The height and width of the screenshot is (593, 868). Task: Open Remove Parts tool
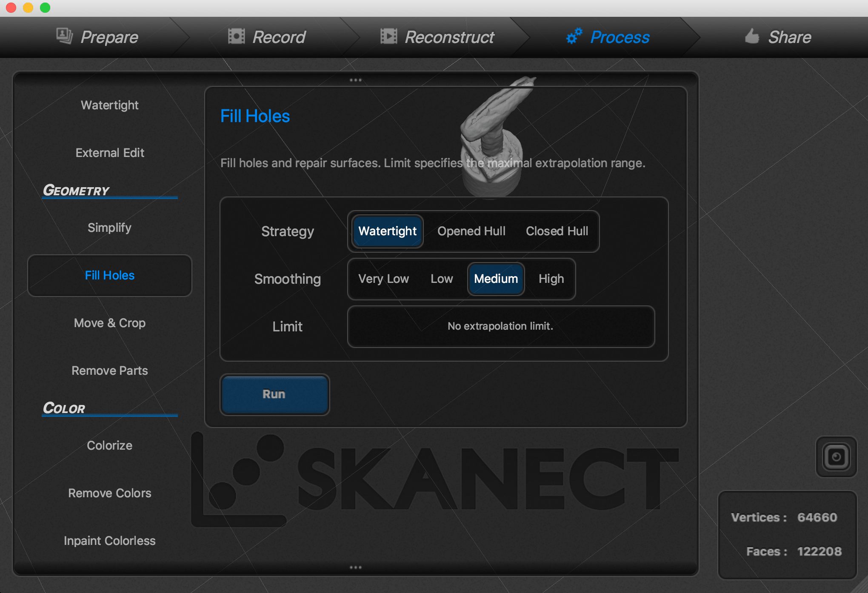click(x=110, y=371)
